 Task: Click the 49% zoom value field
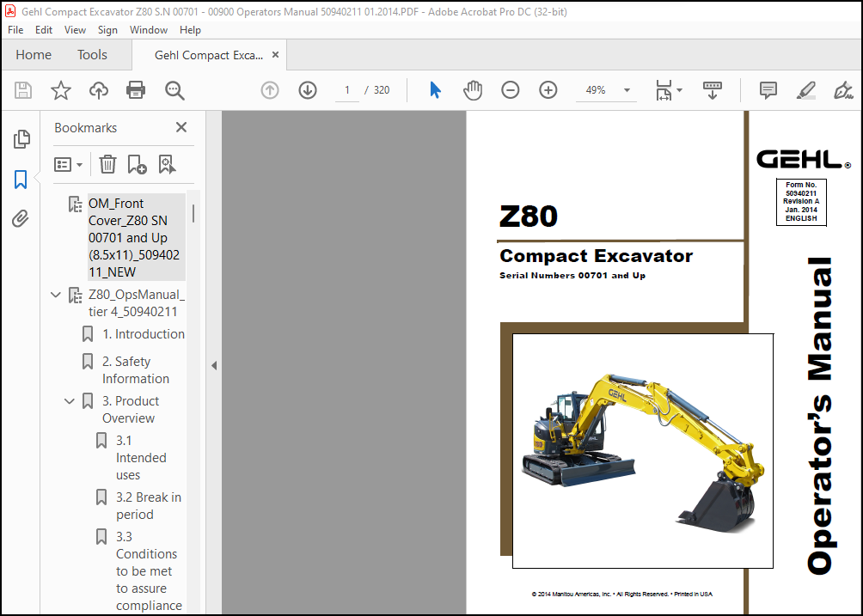pyautogui.click(x=596, y=90)
